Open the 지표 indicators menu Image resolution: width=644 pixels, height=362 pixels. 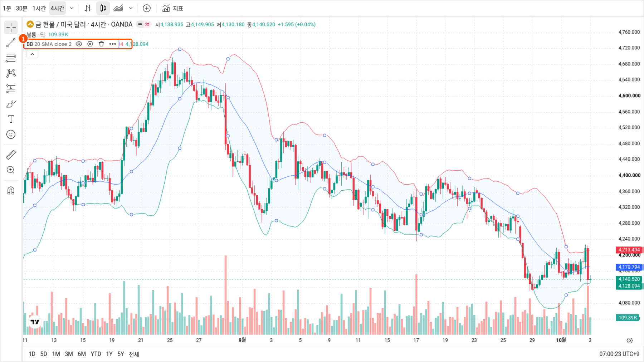coord(173,8)
